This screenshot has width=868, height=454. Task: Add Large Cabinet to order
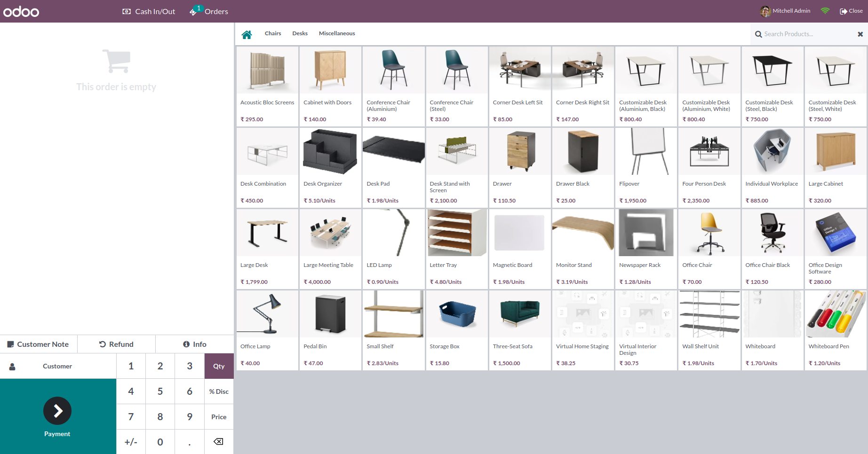[836, 167]
